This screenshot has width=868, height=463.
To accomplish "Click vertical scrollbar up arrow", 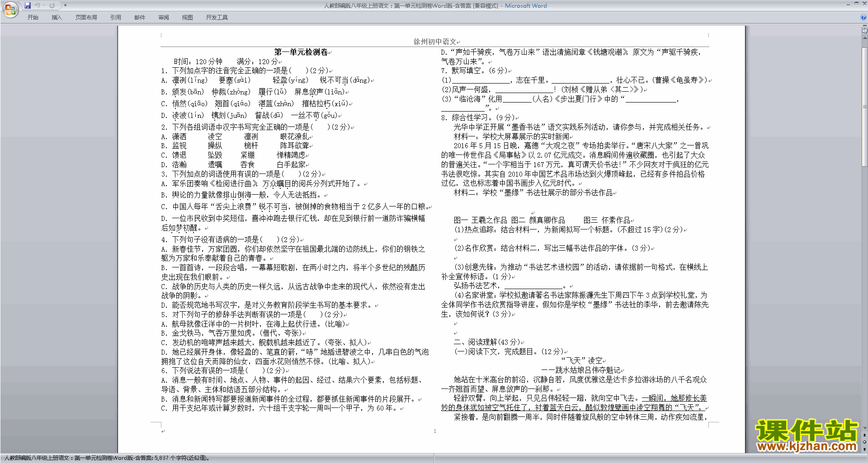I will coord(865,38).
